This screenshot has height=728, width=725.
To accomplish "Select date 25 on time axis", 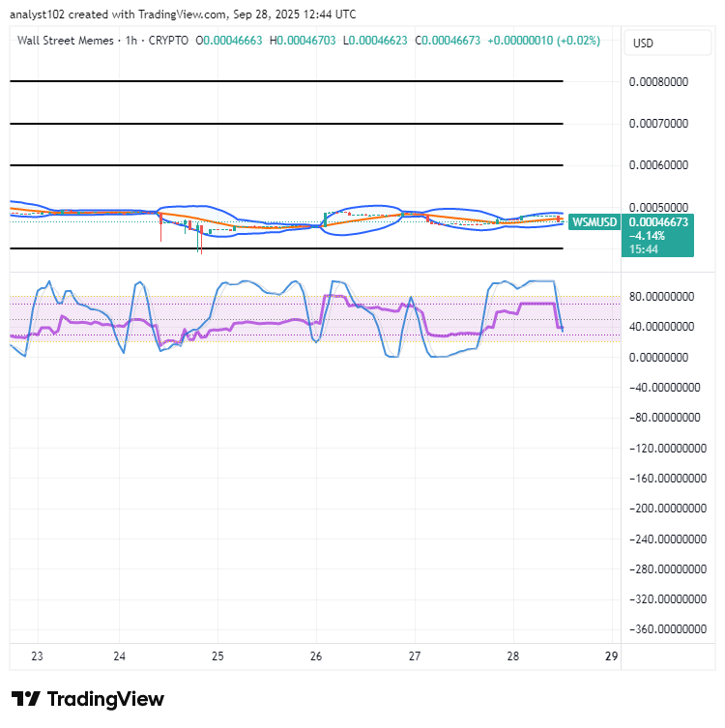I will (x=217, y=656).
